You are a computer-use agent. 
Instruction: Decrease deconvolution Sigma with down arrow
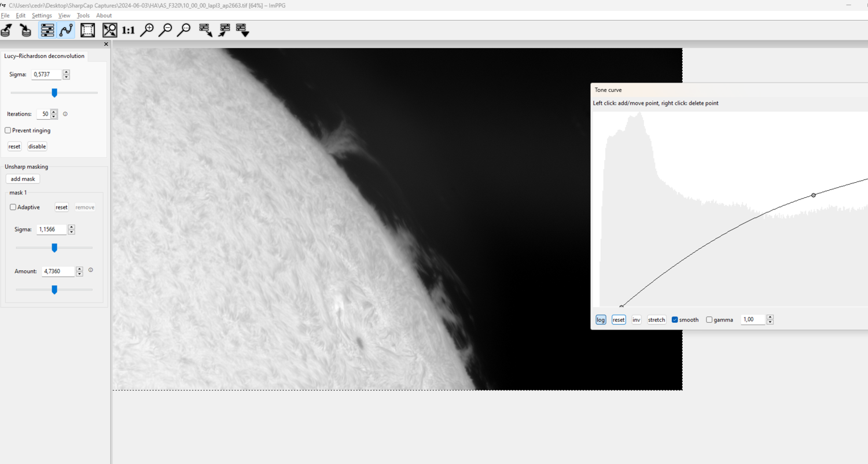[x=66, y=78]
